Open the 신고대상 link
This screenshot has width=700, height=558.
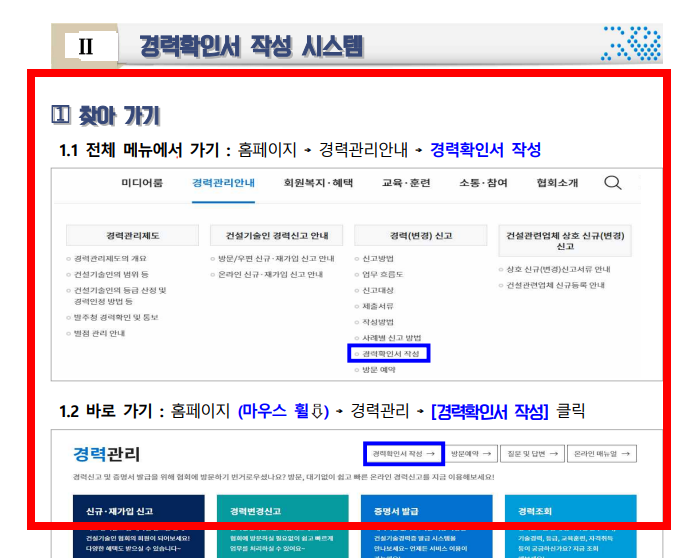click(x=378, y=290)
